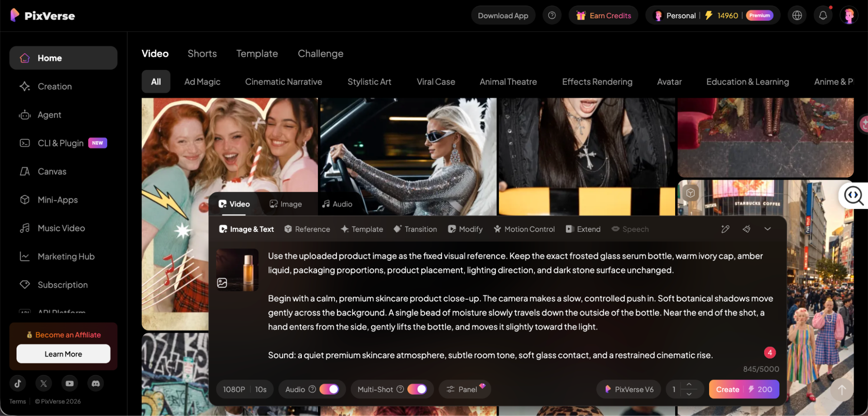This screenshot has width=868, height=416.
Task: Open the Personal workspace credits menu
Action: coord(713,15)
